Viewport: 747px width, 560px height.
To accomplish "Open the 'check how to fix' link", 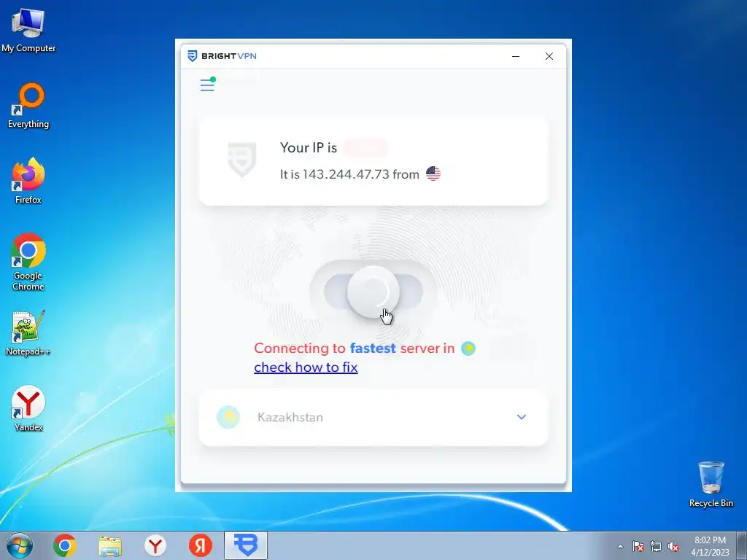I will pos(306,367).
